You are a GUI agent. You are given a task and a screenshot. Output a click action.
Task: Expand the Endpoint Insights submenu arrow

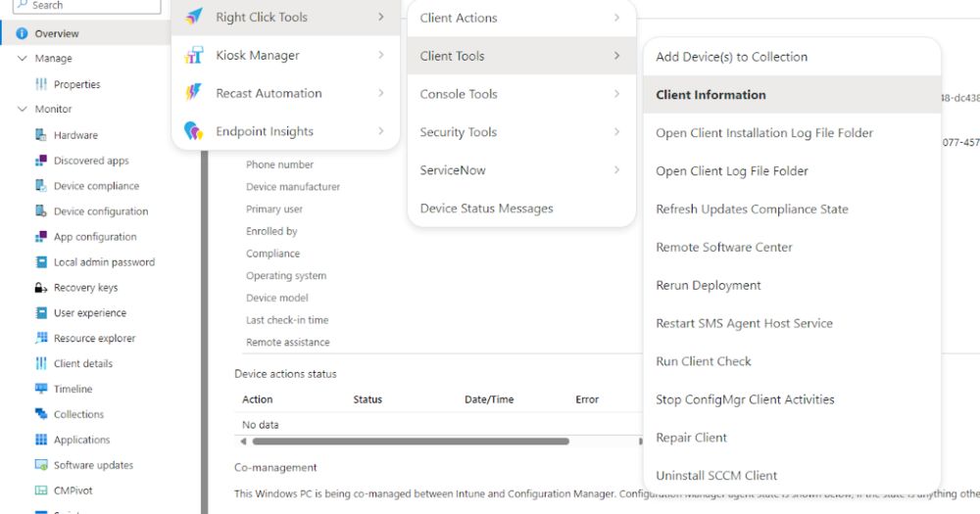tap(380, 131)
